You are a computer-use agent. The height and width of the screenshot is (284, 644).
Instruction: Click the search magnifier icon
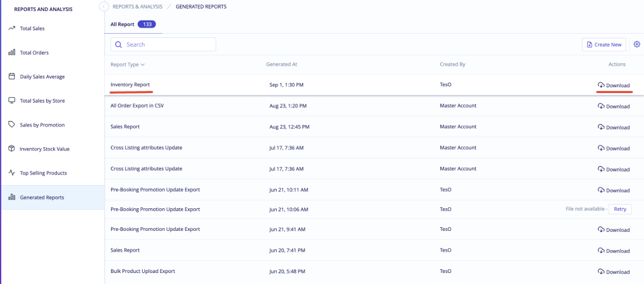tap(118, 45)
